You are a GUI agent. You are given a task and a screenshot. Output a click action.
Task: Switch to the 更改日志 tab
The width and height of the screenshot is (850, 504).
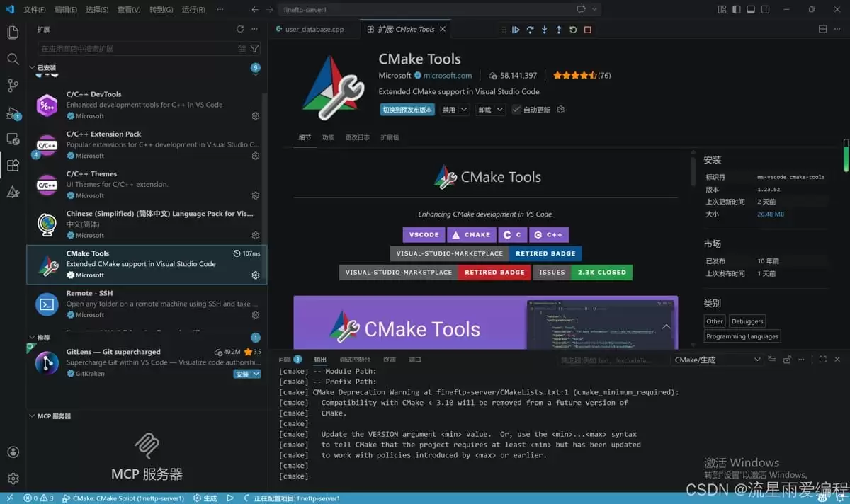click(x=357, y=137)
